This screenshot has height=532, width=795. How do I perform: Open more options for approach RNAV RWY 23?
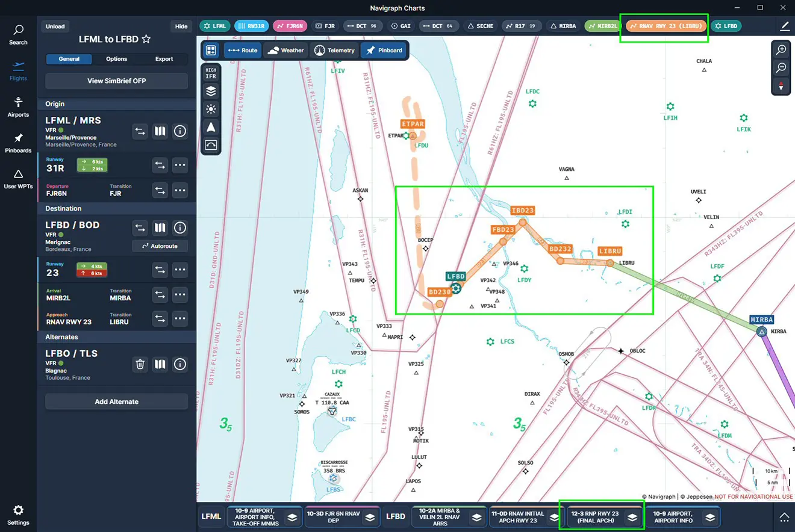(x=179, y=318)
